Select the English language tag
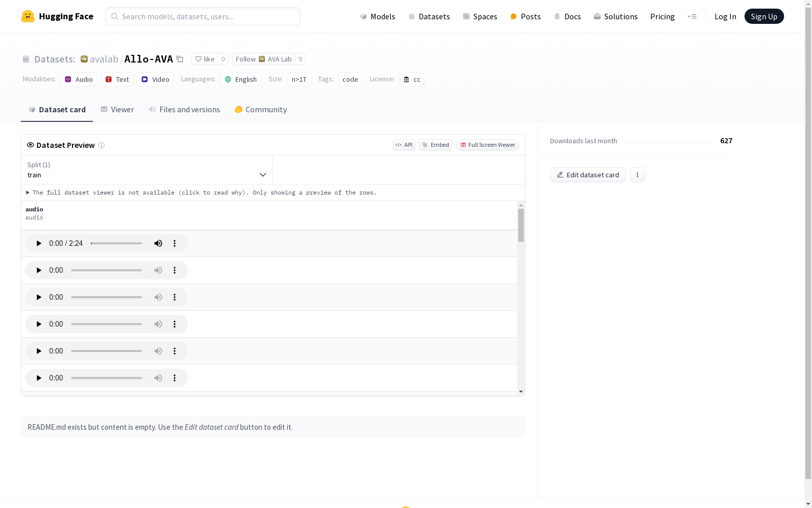Viewport: 812px width, 508px height. (241, 79)
